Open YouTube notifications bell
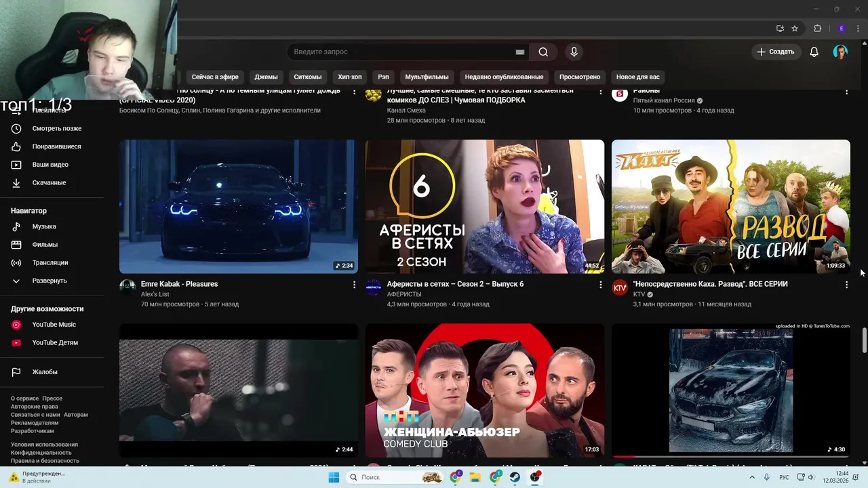Screen dimensions: 868x488 point(814,52)
